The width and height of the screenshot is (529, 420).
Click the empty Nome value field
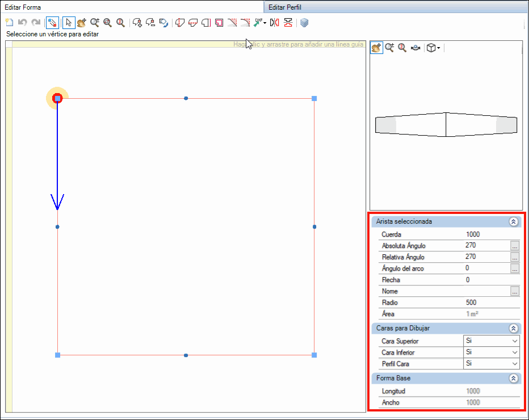pos(486,291)
